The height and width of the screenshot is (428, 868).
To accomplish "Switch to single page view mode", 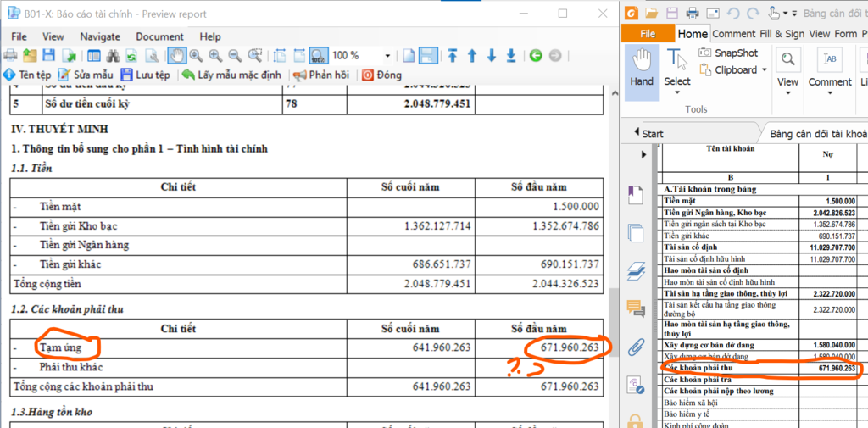I will point(407,55).
